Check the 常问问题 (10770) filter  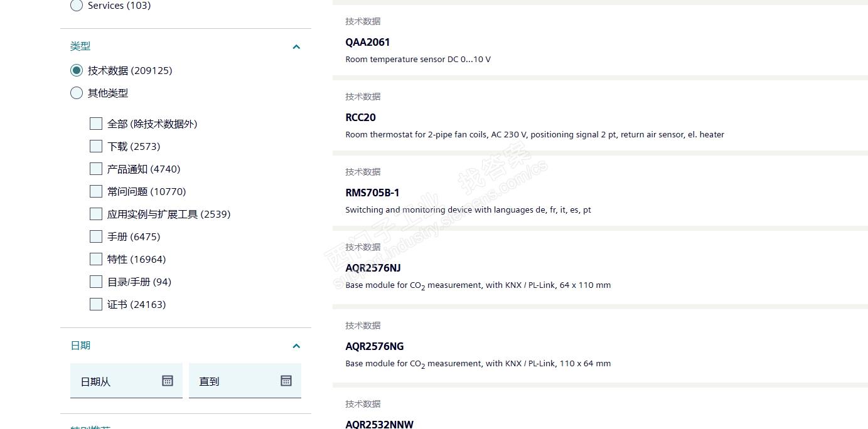click(x=96, y=191)
